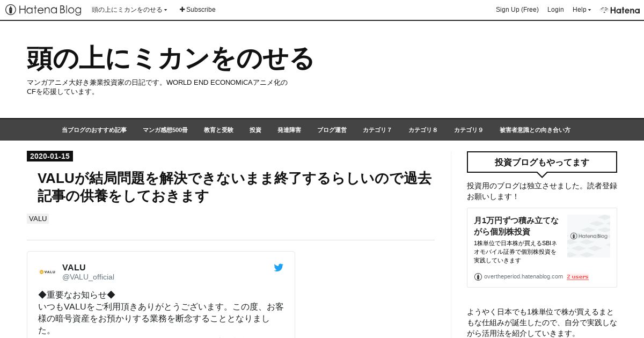Open the Hatena logo on the right
Viewport: 644px width, 338px height.
coord(620,10)
